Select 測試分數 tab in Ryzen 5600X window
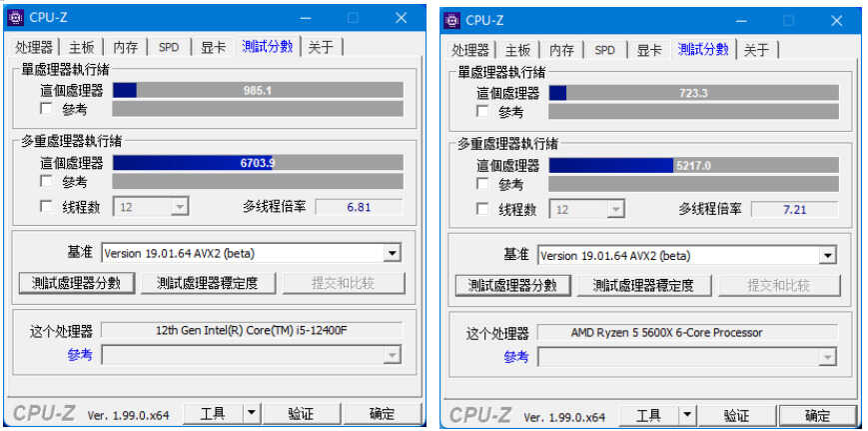Viewport: 868px width, 431px height. [x=703, y=49]
